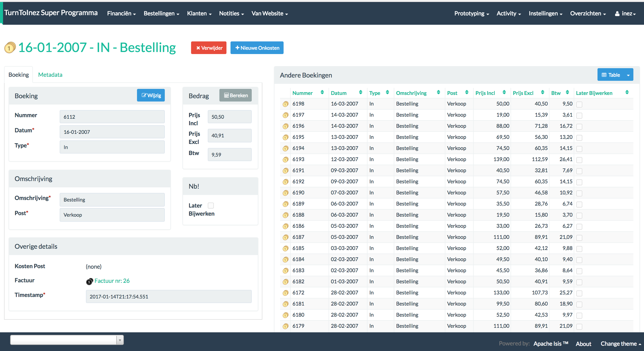Sort table using Nummer column sort arrows
644x351 pixels.
click(322, 92)
